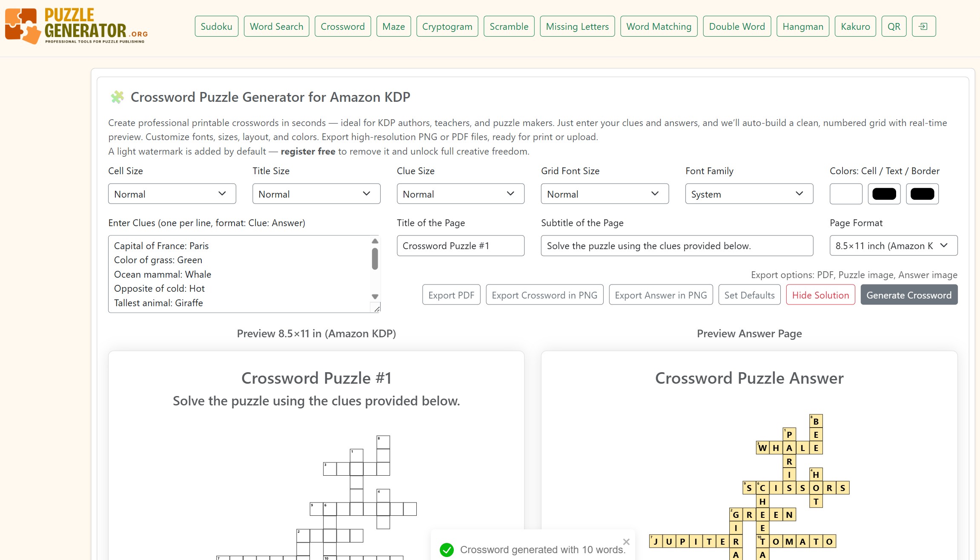Open the Page Format dropdown
The image size is (980, 560).
[x=893, y=246]
